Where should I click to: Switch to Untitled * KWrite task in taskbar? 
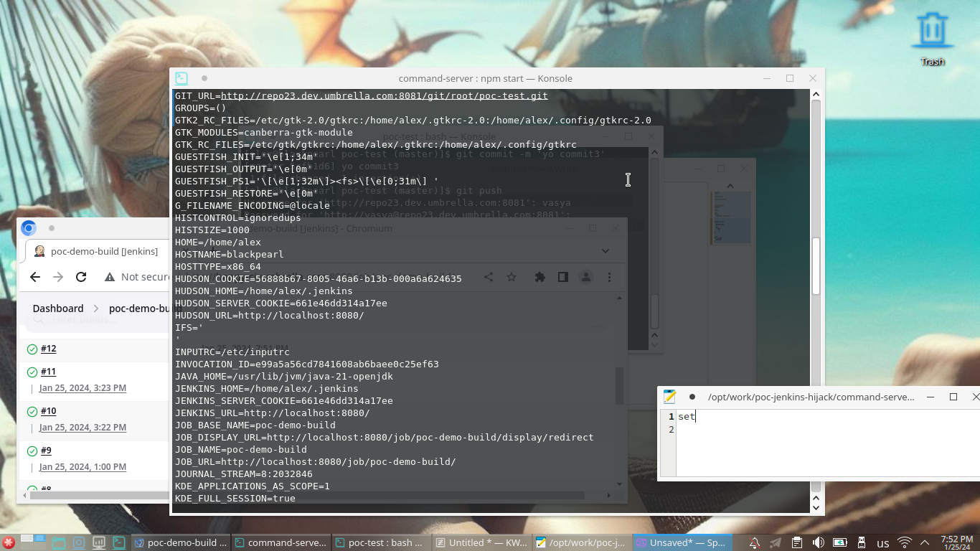click(481, 542)
